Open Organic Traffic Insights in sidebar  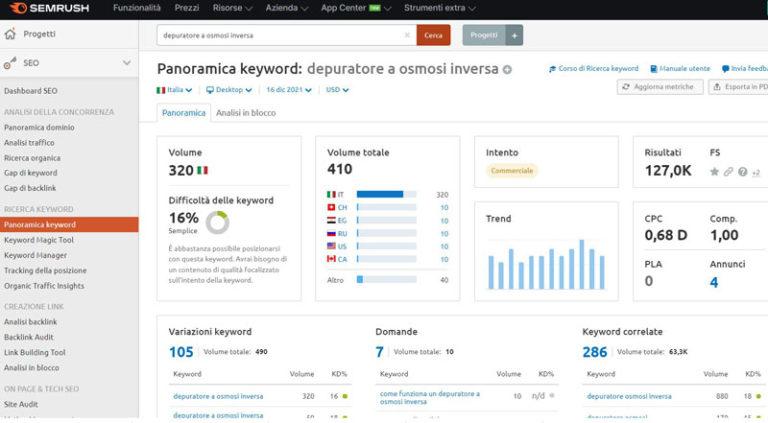pos(44,286)
